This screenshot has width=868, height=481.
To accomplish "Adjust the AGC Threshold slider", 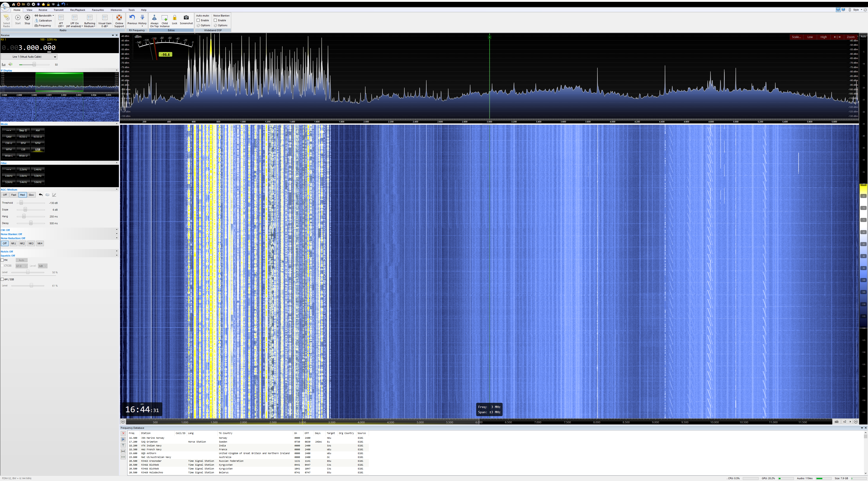I will pyautogui.click(x=21, y=203).
